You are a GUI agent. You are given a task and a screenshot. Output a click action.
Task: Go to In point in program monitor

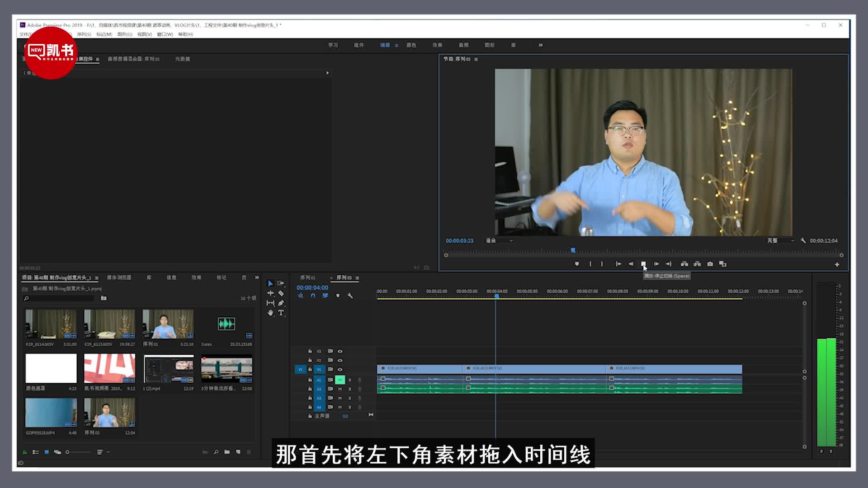pyautogui.click(x=618, y=264)
